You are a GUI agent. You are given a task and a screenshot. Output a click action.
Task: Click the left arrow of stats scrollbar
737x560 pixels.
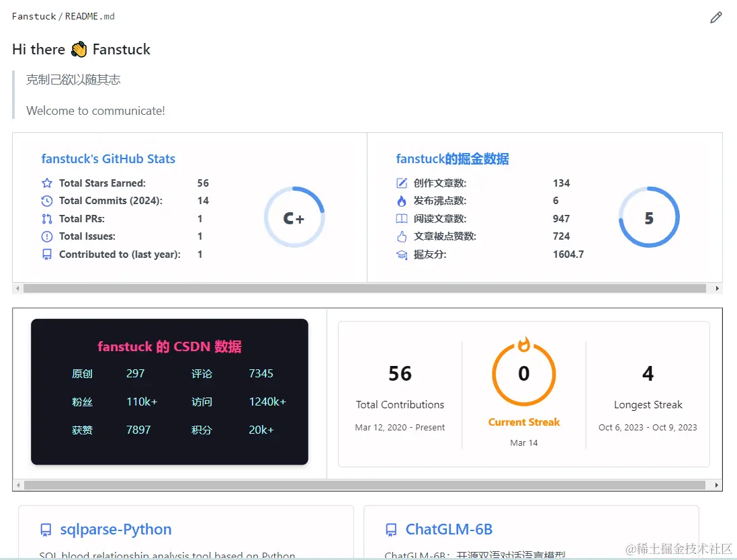point(18,289)
